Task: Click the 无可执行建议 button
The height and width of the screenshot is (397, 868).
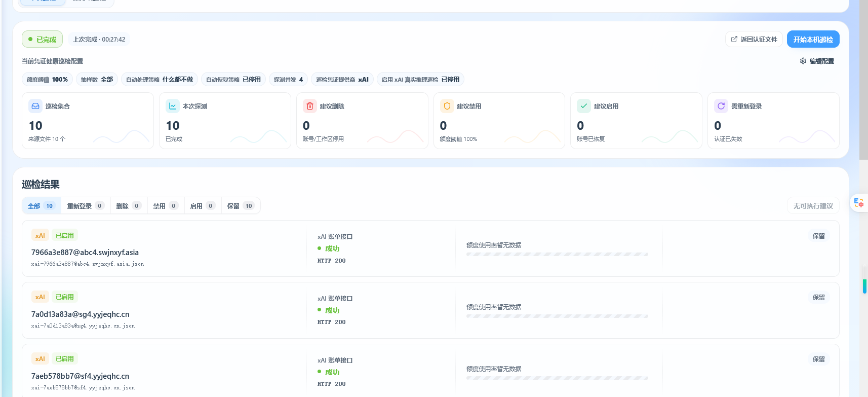Action: point(813,206)
